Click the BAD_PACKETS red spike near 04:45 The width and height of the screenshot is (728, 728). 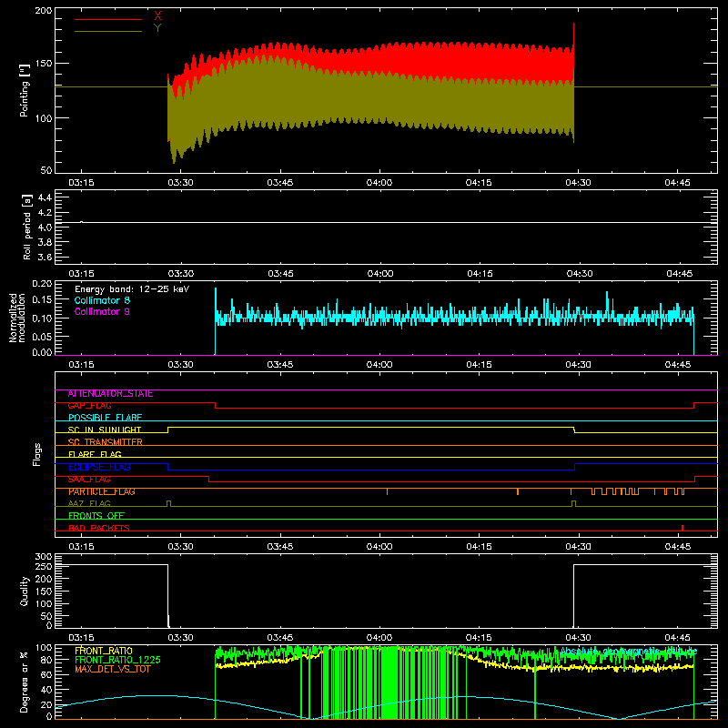(682, 528)
